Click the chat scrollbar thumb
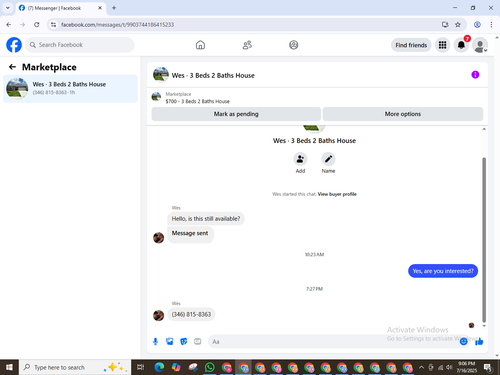Image resolution: width=500 pixels, height=375 pixels. (x=484, y=240)
